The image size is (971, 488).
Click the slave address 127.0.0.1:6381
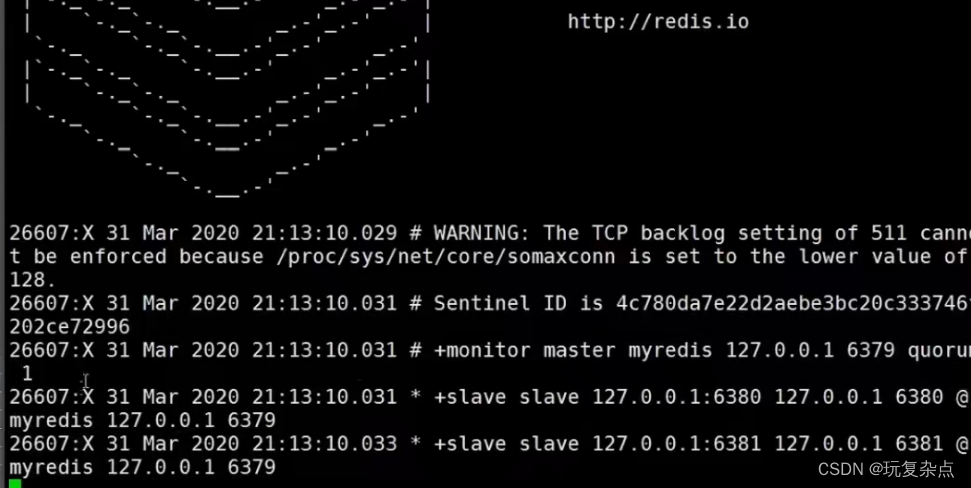tap(676, 444)
